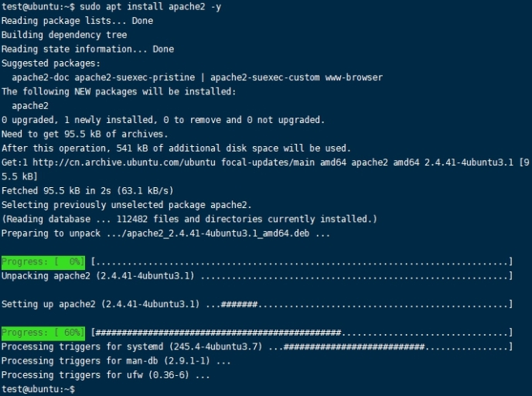
Task: Click the "Building dependency tree" line
Action: tap(64, 35)
